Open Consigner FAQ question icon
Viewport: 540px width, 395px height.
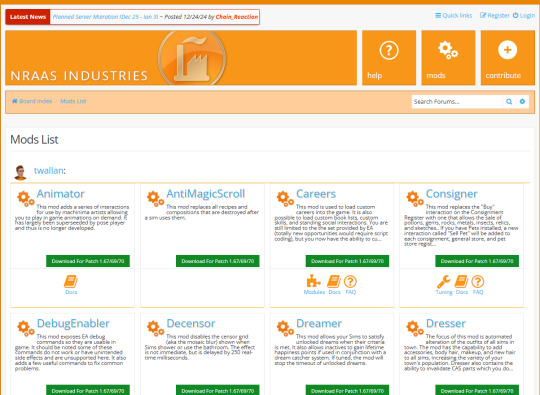[478, 282]
